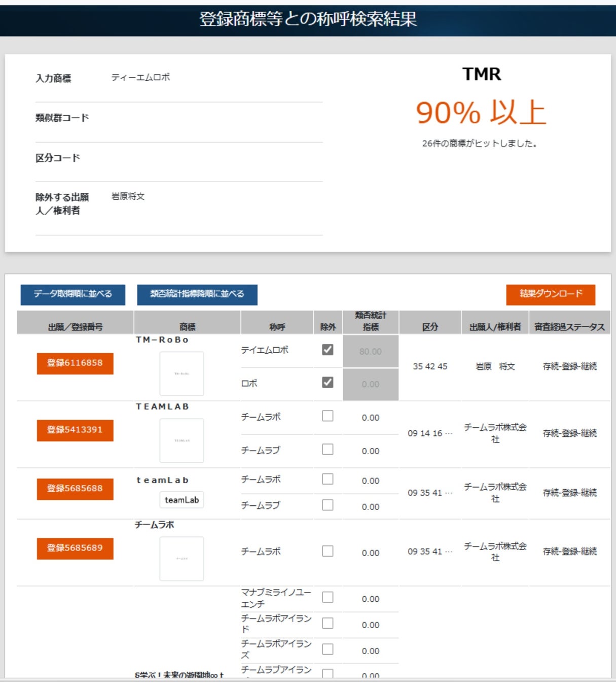Expand class list ellipsis for 09 14 16

pyautogui.click(x=448, y=434)
